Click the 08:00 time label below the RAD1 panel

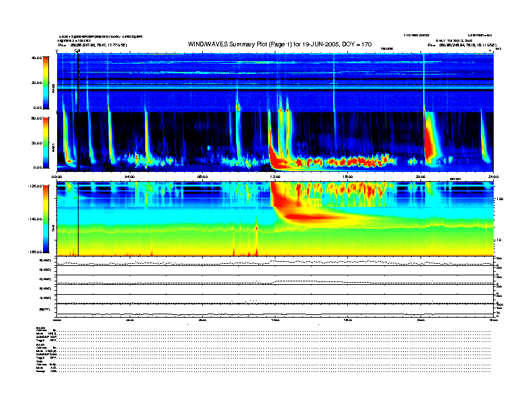tap(202, 177)
